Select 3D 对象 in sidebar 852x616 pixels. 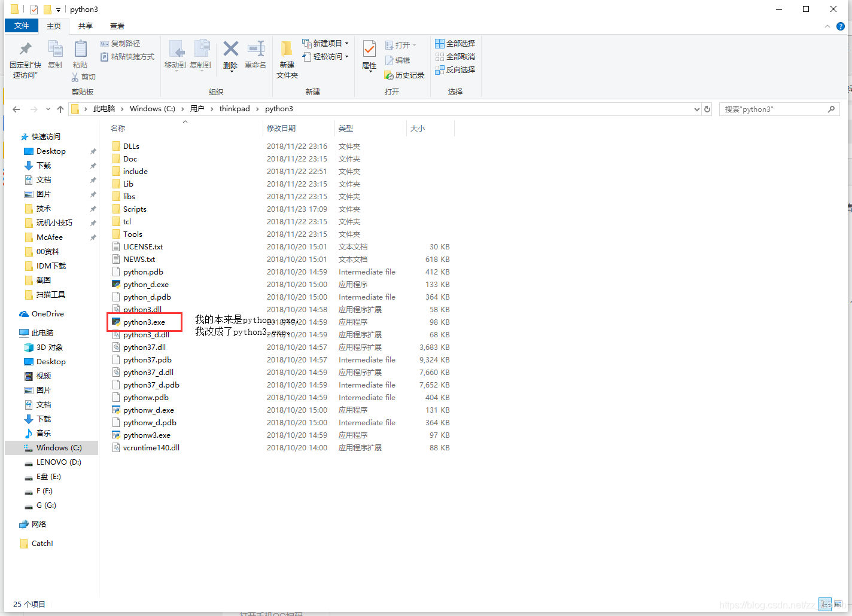(50, 347)
